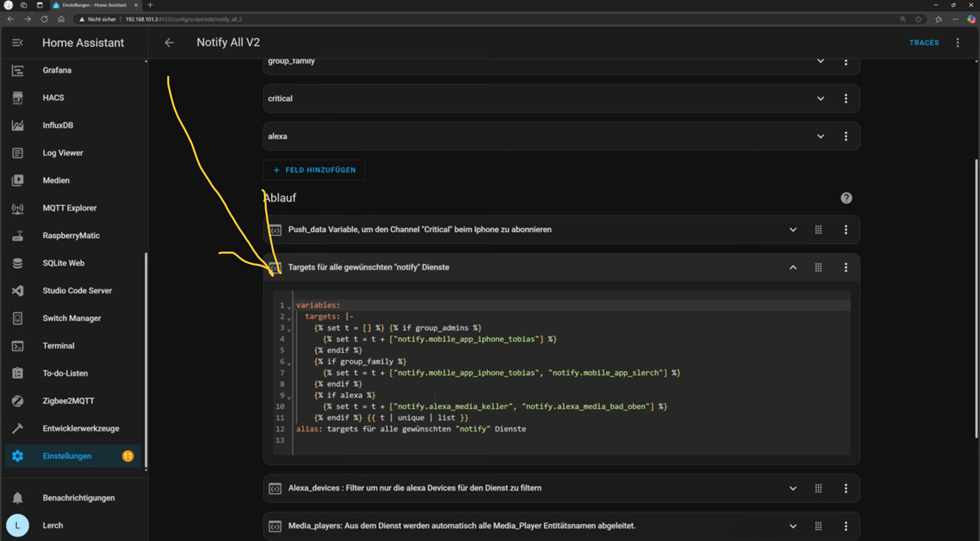Open Studio Code Server in sidebar
The image size is (980, 541).
[x=77, y=291]
